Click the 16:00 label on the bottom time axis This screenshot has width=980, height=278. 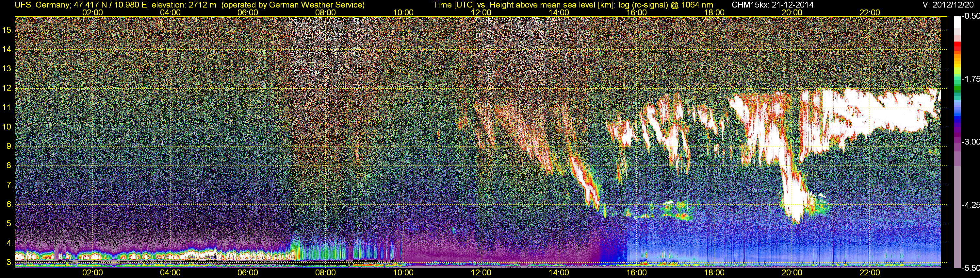click(636, 273)
